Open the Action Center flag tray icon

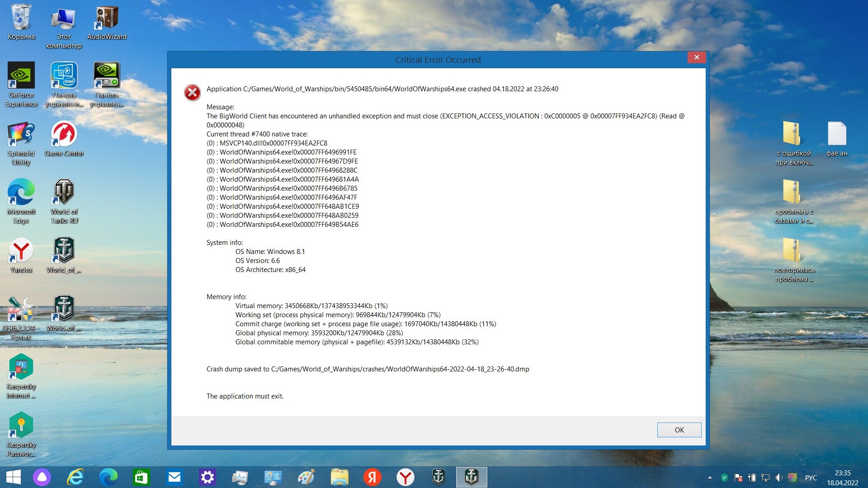coord(738,478)
